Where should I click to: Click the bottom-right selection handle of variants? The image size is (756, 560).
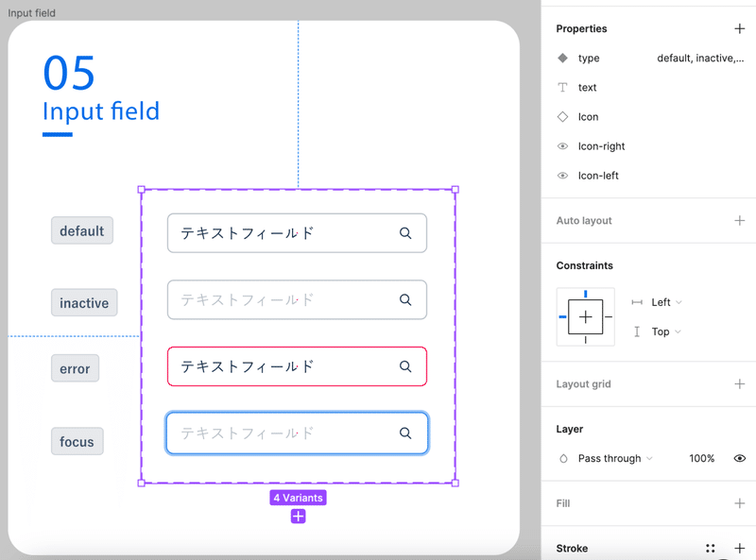455,483
